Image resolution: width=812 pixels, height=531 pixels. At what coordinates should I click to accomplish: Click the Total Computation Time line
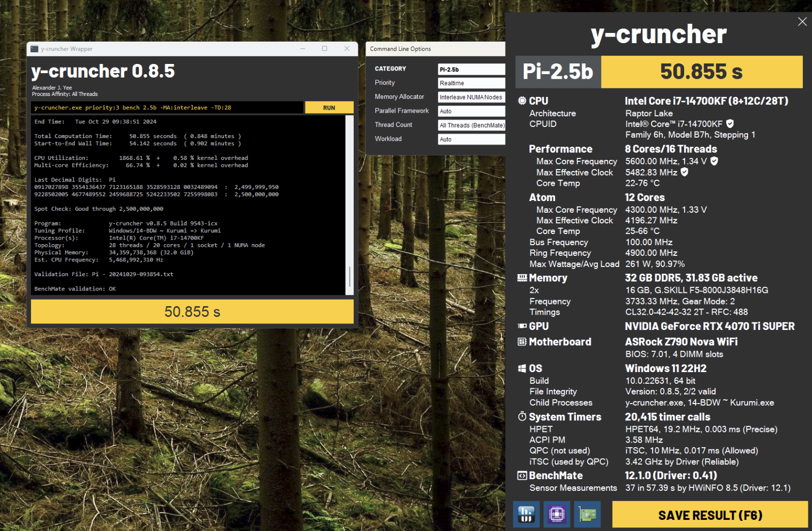coord(138,136)
